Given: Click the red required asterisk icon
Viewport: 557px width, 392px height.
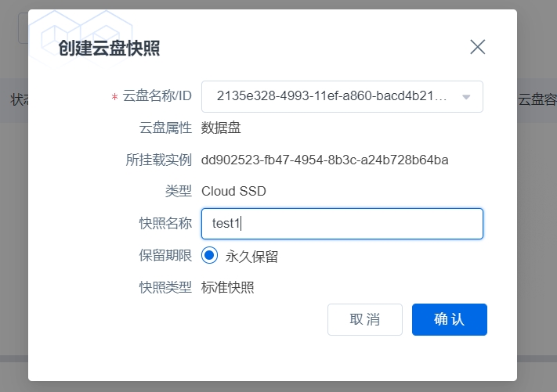Looking at the screenshot, I should pos(114,98).
